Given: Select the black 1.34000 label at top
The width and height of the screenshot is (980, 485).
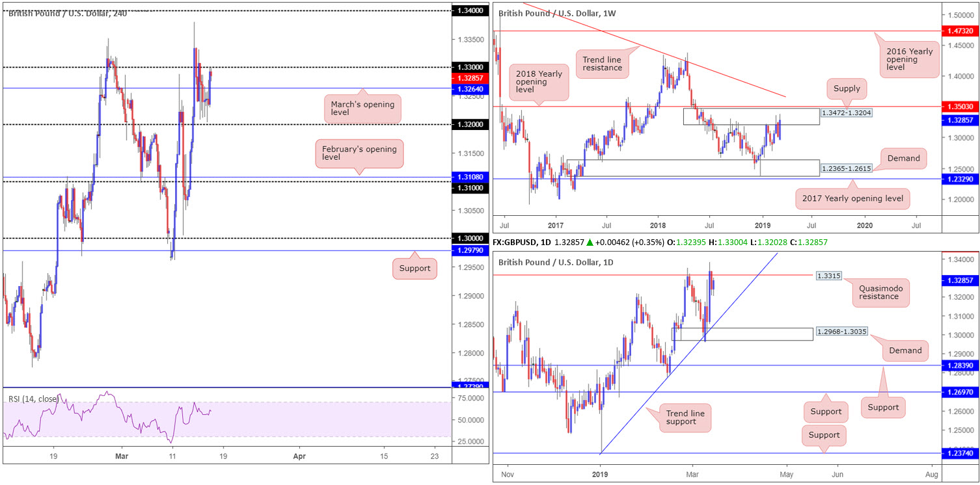Looking at the screenshot, I should (469, 10).
